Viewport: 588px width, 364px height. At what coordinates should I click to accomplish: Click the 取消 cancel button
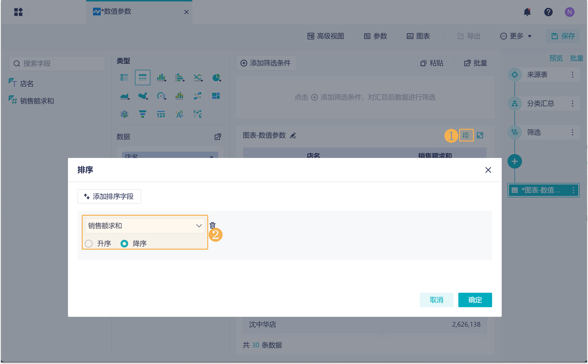pos(436,300)
